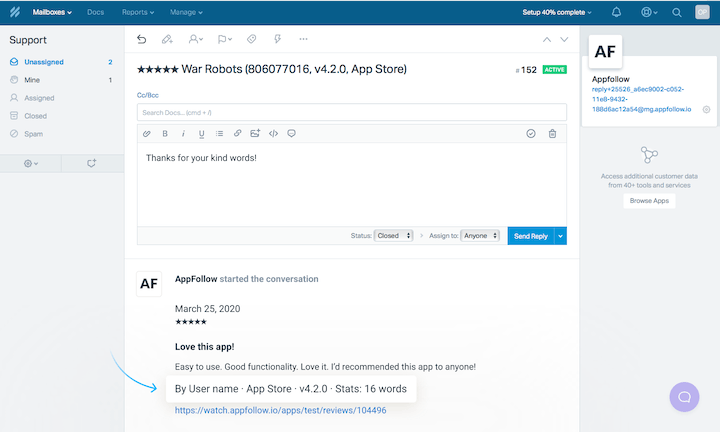Open the Reports menu
The image size is (720, 432).
[138, 12]
